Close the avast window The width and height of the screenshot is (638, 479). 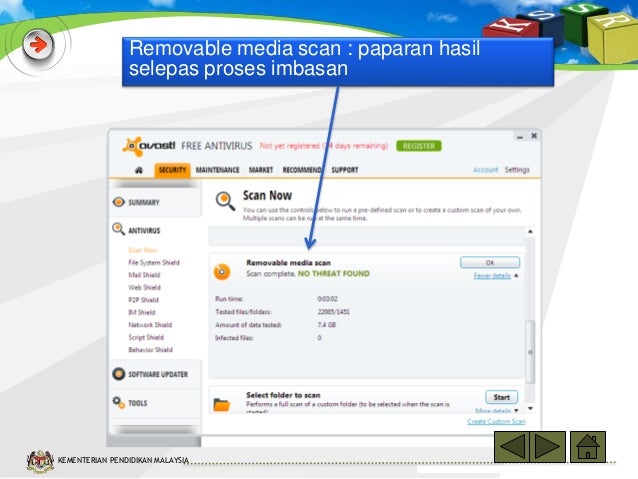[534, 136]
